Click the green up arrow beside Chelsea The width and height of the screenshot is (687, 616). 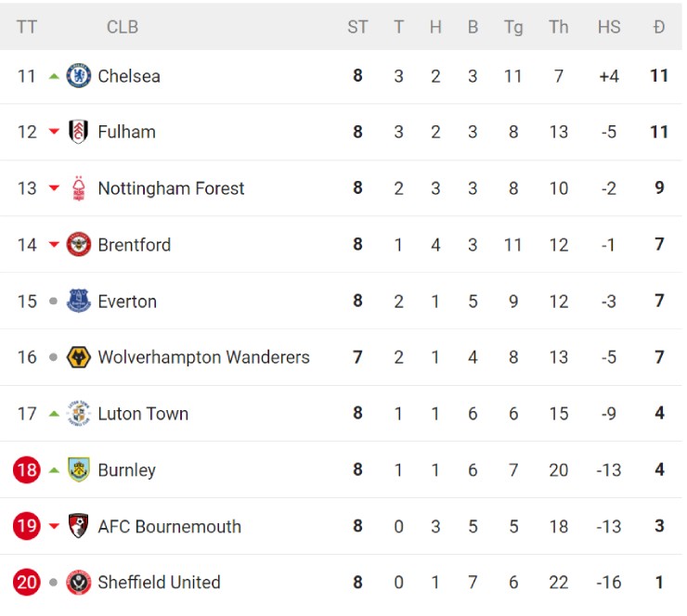[x=54, y=76]
